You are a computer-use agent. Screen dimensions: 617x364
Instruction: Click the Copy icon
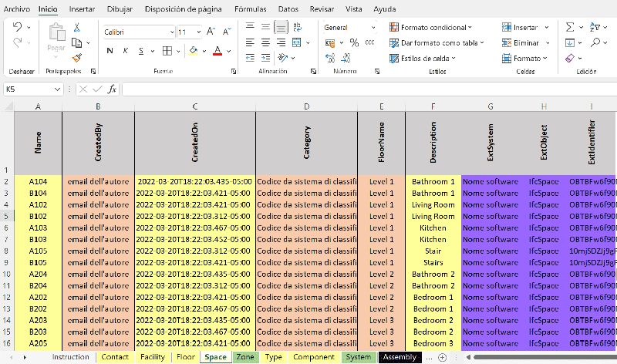(76, 42)
